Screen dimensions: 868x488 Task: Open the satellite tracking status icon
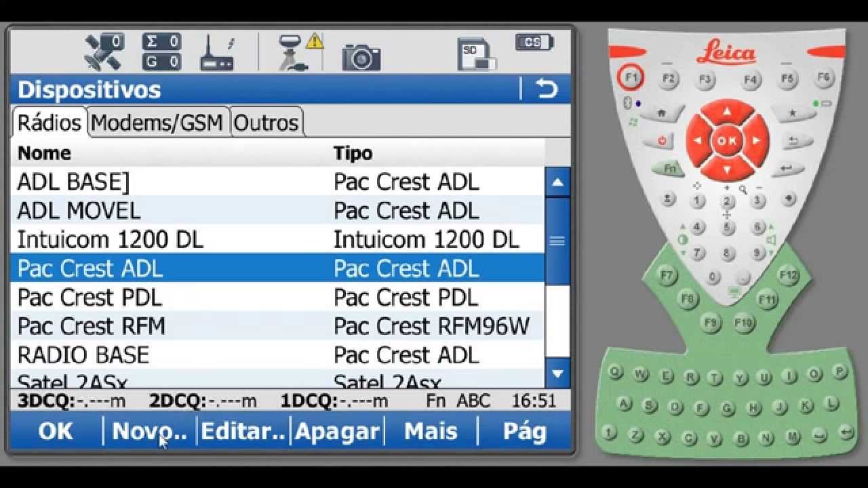[x=104, y=52]
